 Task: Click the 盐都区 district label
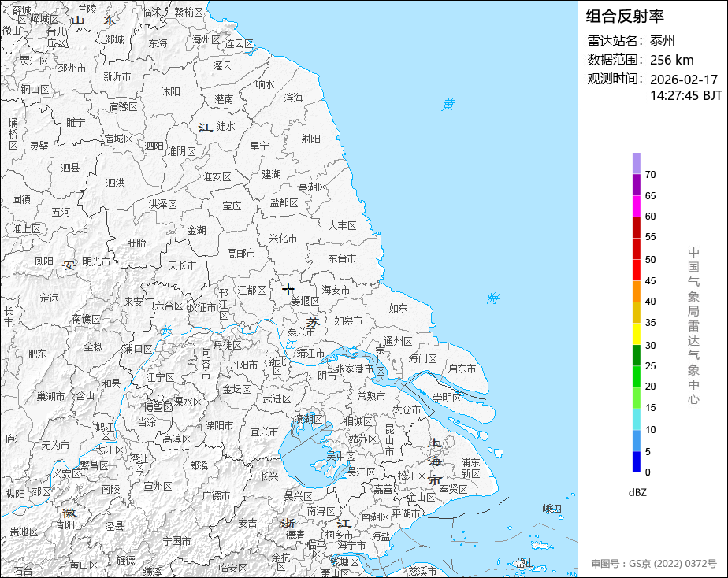(x=284, y=203)
